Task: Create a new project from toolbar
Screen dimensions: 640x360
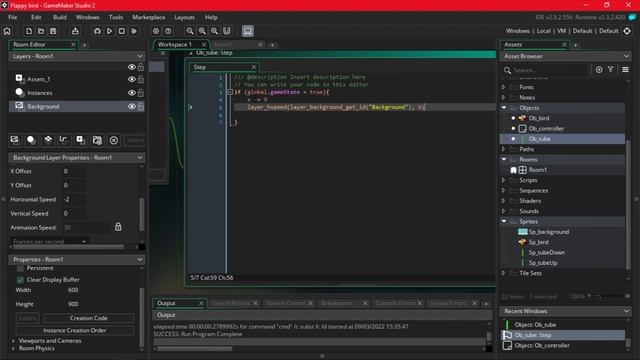Action: coord(29,31)
